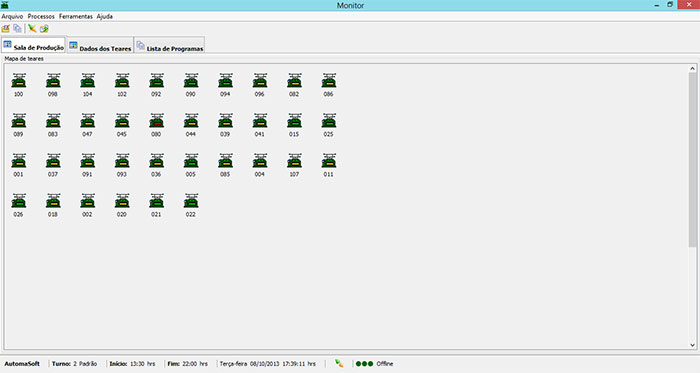Click the scrollbar up arrow
The height and width of the screenshot is (373, 700).
point(692,68)
